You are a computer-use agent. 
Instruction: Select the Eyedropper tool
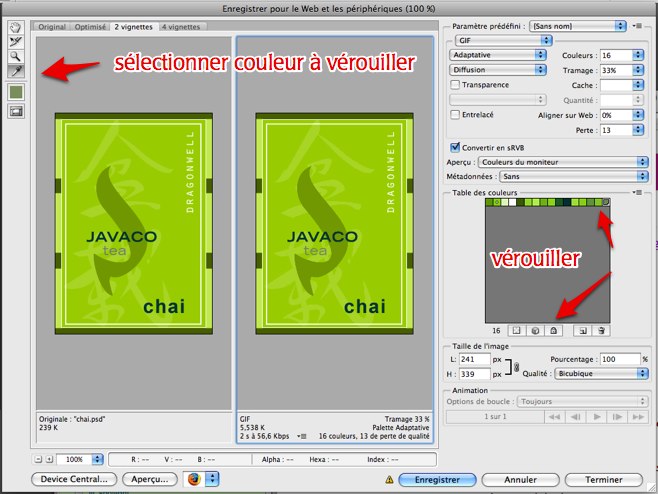[16, 71]
